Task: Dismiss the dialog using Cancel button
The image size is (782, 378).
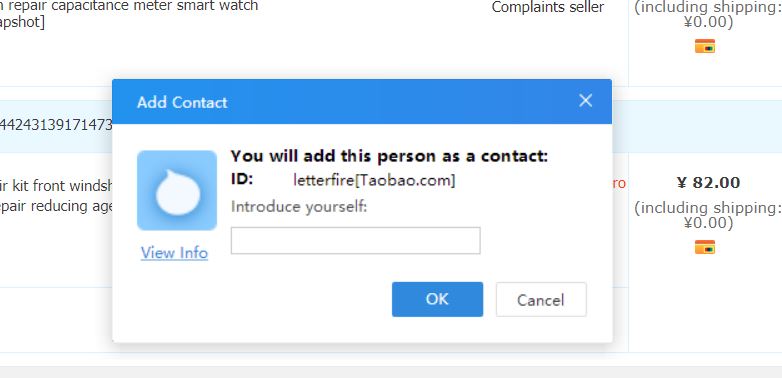Action: (541, 299)
